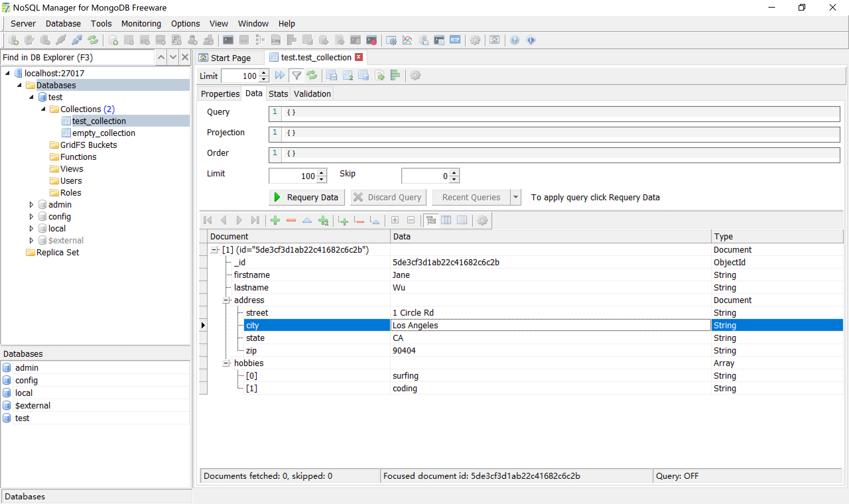
Task: Expand the admin database node
Action: (x=31, y=205)
